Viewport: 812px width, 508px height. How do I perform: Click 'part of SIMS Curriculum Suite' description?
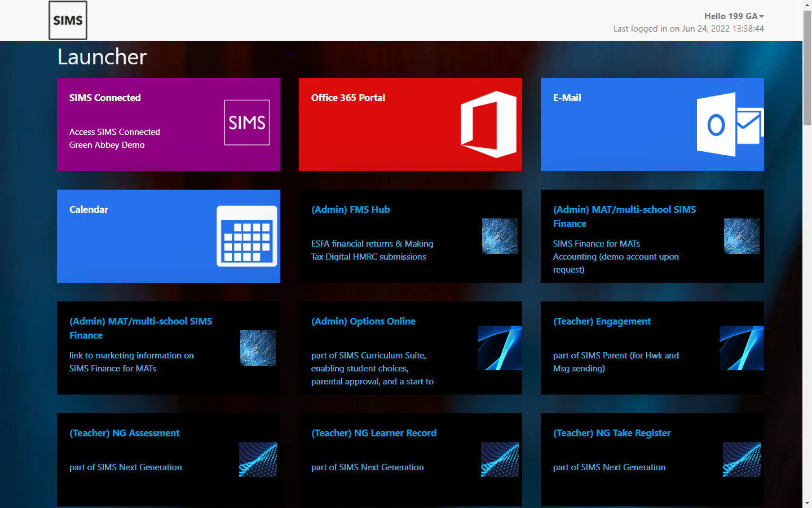(372, 368)
